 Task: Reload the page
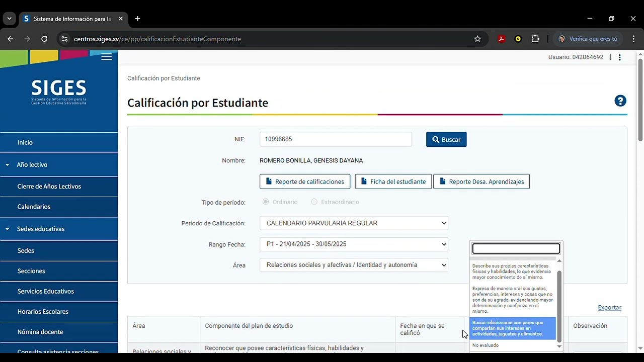click(x=44, y=39)
